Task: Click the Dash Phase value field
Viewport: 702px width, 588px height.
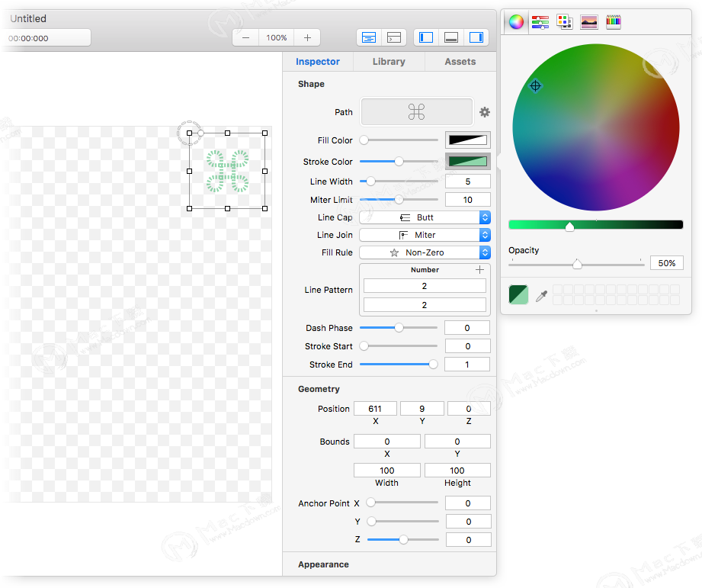Action: 467,328
